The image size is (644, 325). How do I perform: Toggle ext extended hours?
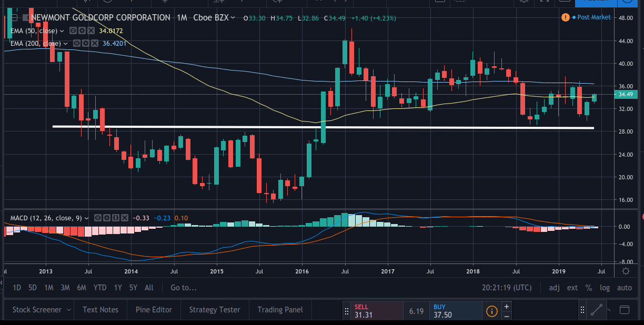(572, 288)
